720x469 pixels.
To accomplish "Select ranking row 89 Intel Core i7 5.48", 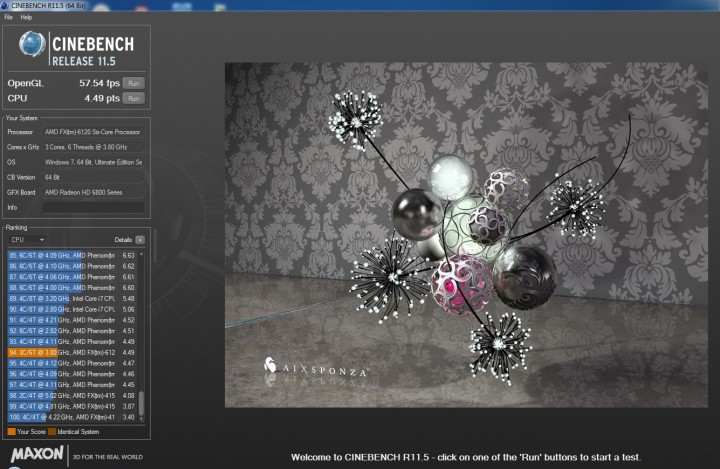I will 72,299.
